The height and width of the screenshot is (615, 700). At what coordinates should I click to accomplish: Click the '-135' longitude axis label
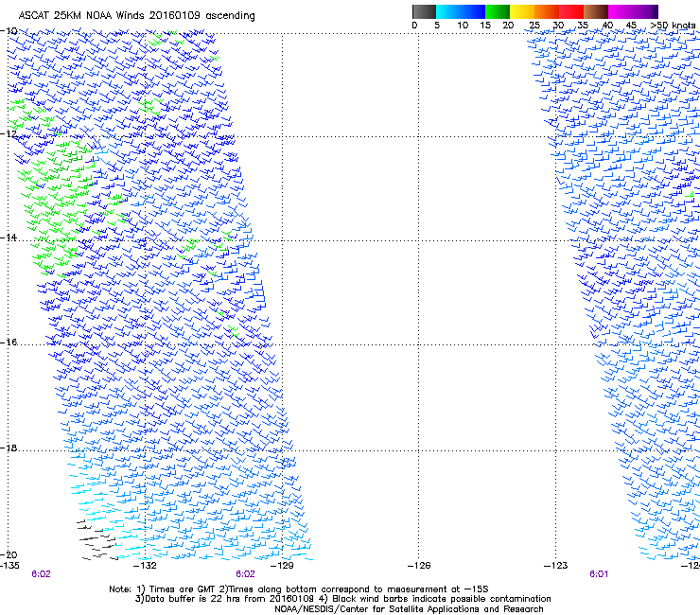coord(9,566)
